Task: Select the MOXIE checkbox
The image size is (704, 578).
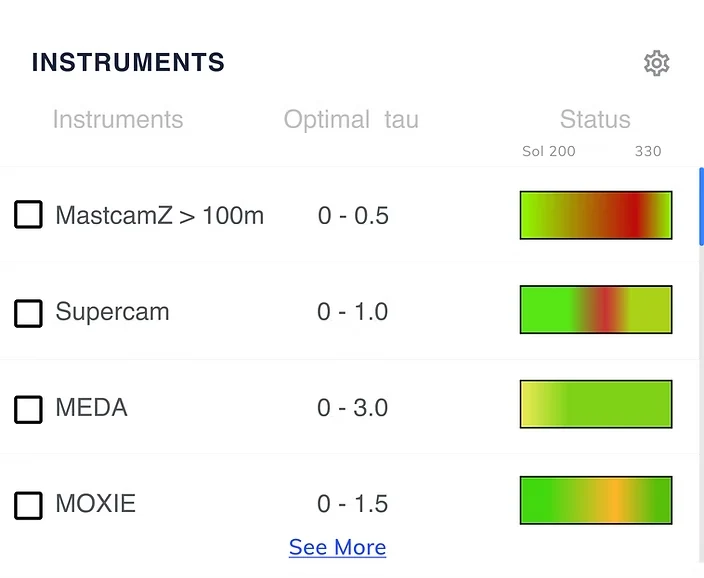Action: coord(28,505)
